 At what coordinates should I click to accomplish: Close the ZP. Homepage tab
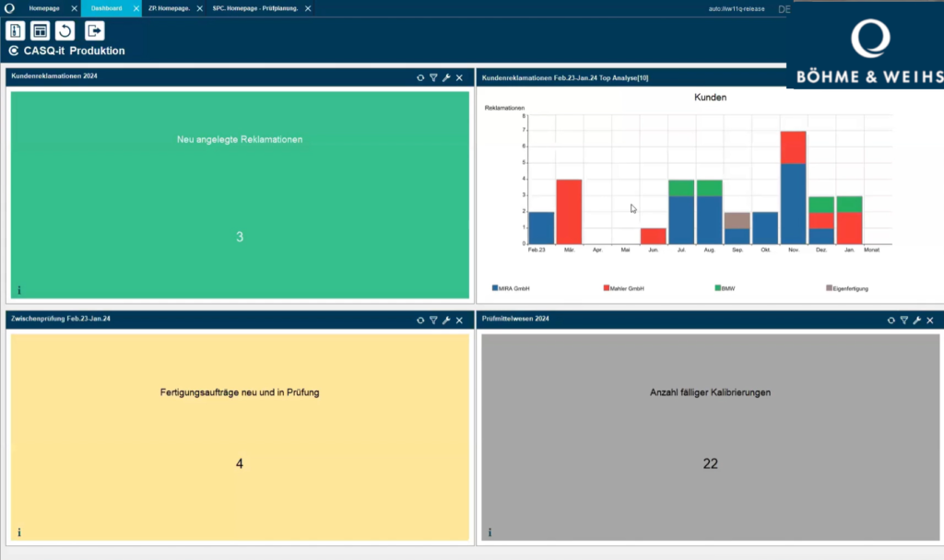point(200,8)
